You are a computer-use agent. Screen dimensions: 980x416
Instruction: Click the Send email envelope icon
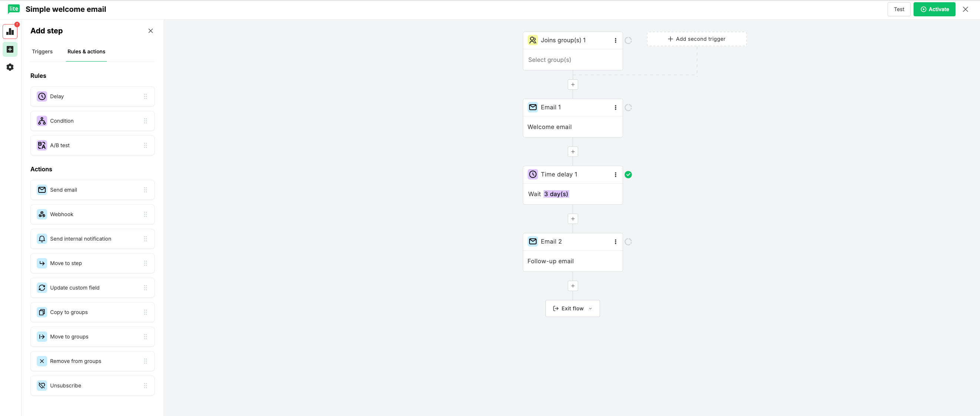click(x=42, y=190)
